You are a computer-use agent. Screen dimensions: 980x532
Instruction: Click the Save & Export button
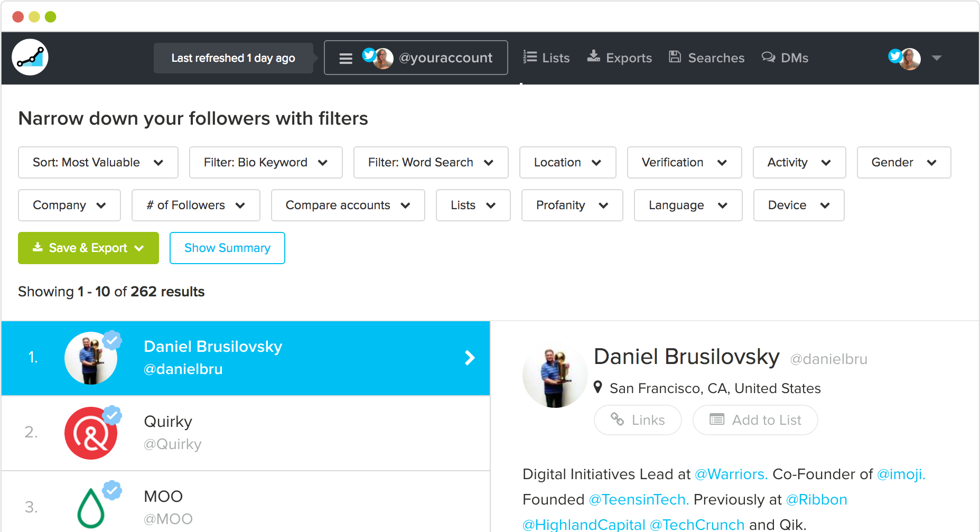point(88,248)
